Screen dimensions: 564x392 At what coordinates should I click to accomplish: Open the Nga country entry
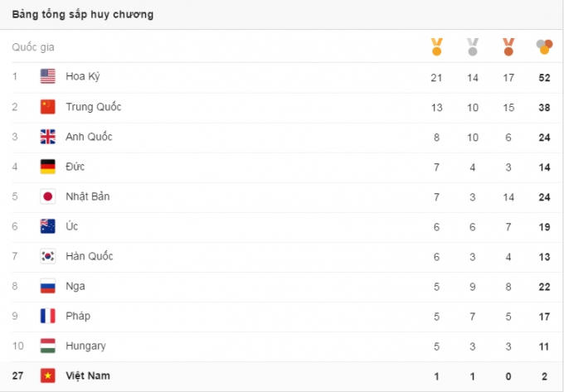coord(75,286)
